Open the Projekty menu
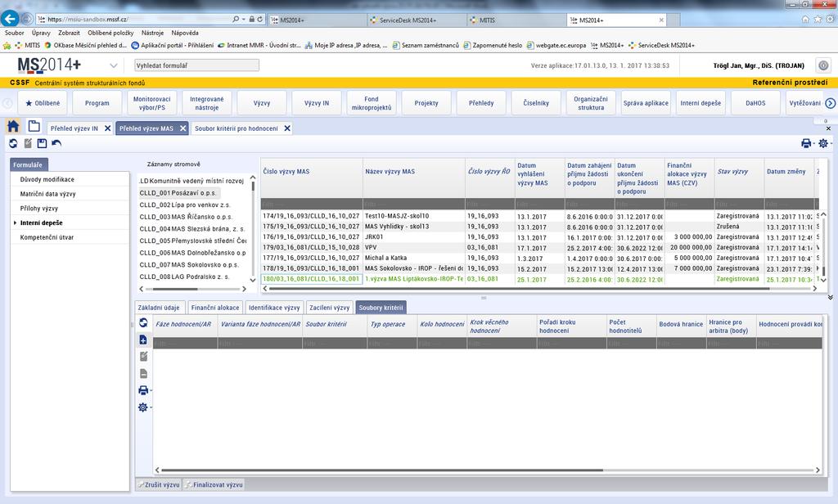This screenshot has width=838, height=504. click(426, 103)
